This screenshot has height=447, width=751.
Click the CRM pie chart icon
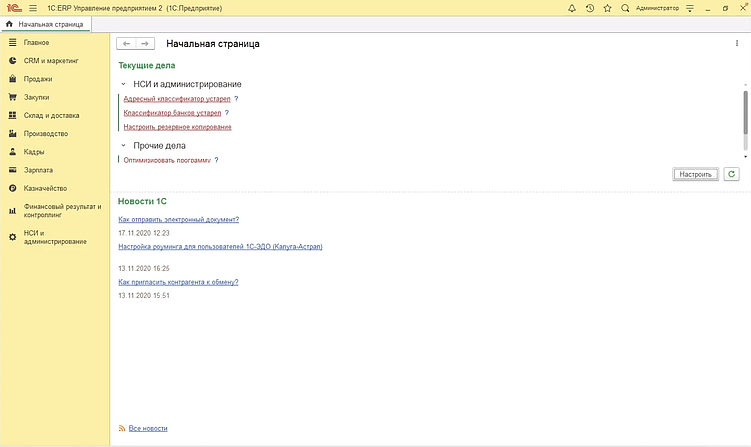tap(13, 61)
